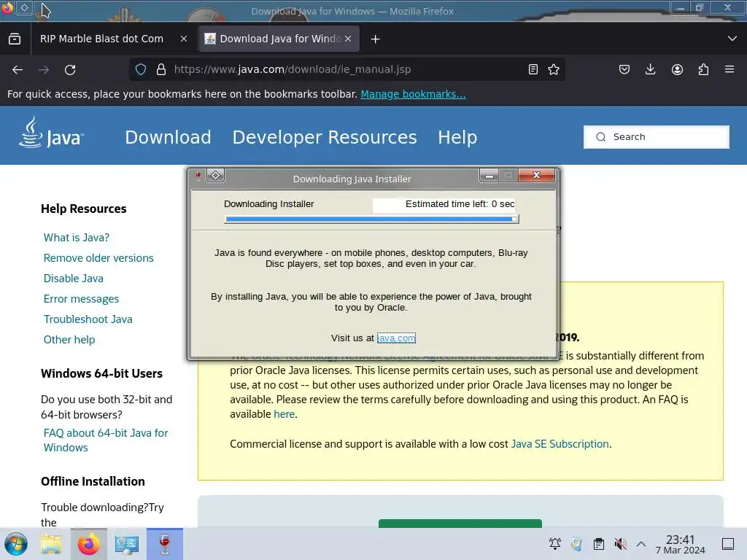Open the Download menu on Java site
The height and width of the screenshot is (560, 747).
tap(168, 137)
